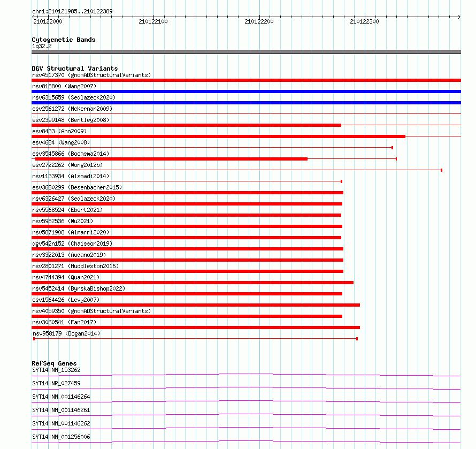Click the thin red line of nsv958179 (Dogan2014)

point(196,338)
